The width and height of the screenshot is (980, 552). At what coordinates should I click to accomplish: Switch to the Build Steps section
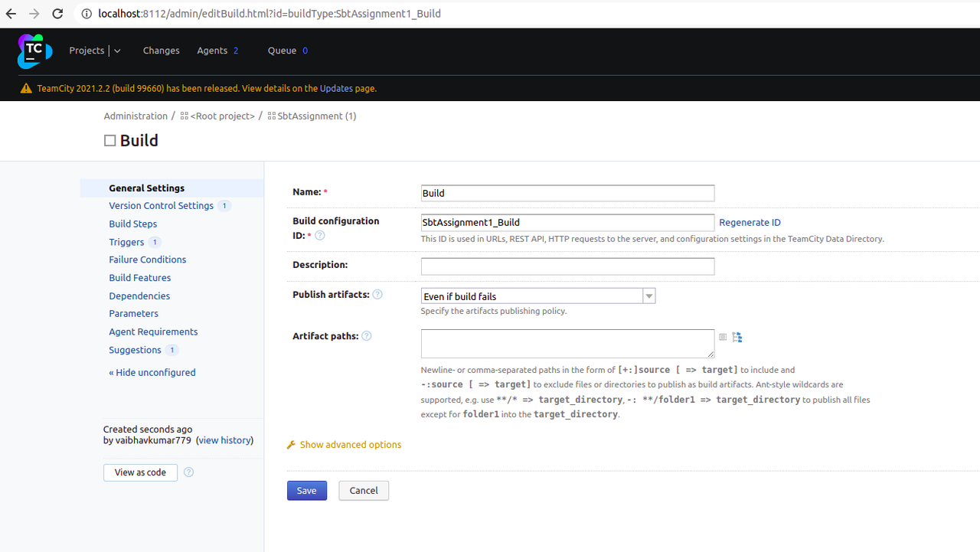click(132, 224)
